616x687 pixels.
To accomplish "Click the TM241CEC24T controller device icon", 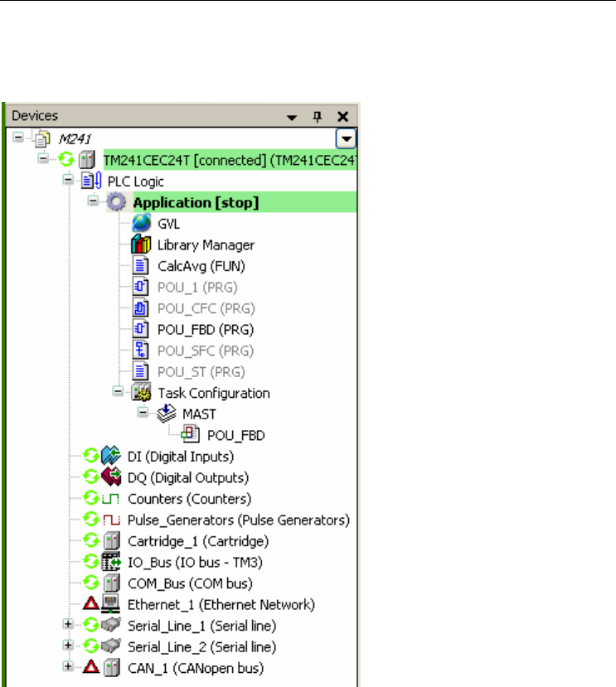I will pyautogui.click(x=87, y=159).
